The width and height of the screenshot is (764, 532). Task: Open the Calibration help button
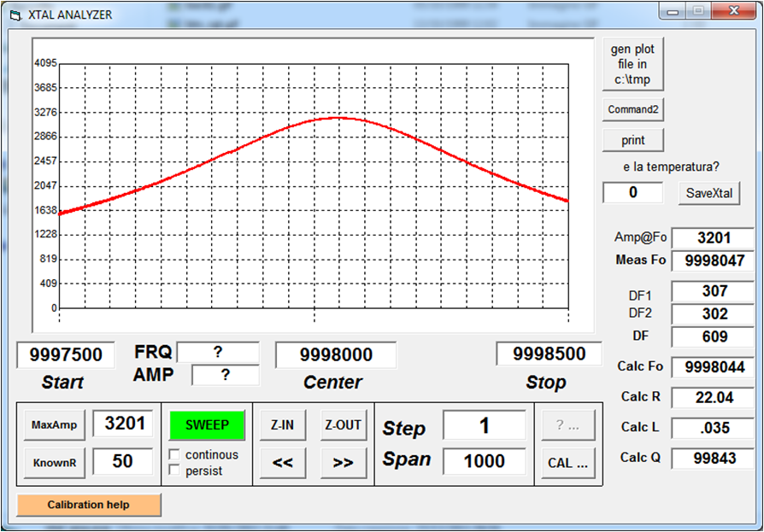click(x=89, y=505)
